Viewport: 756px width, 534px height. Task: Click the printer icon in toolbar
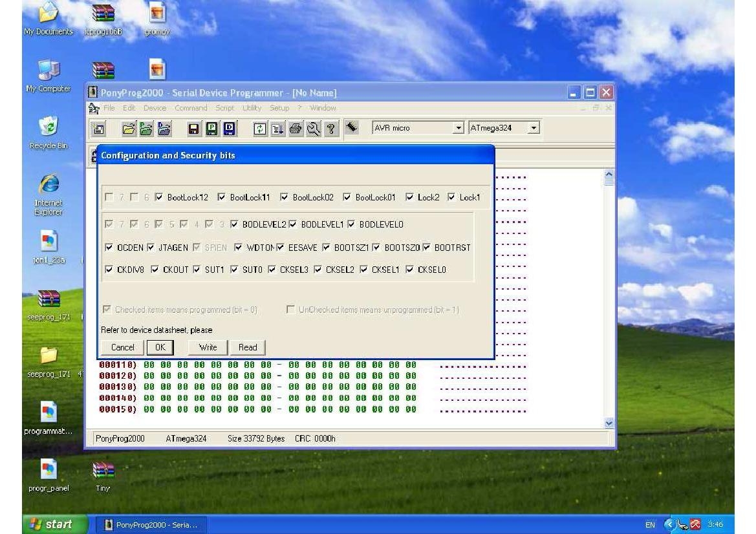(x=296, y=129)
